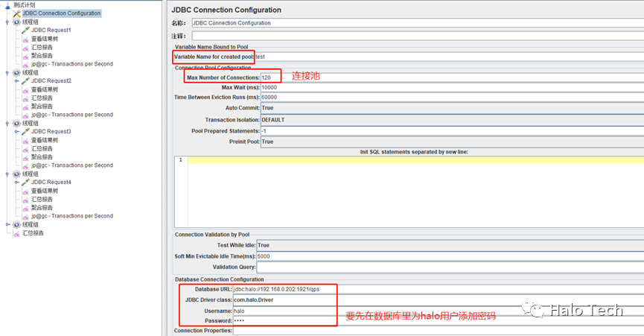Click the Pool Prepared Statements field
This screenshot has width=644, height=336.
pyautogui.click(x=452, y=131)
